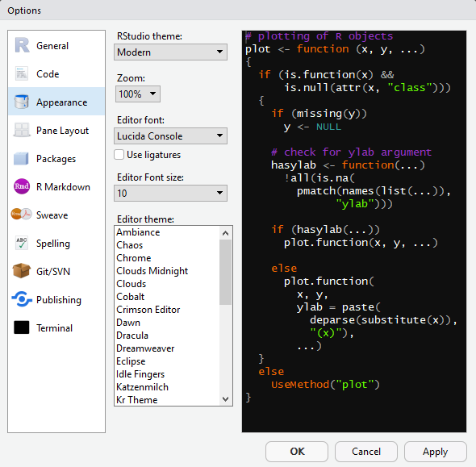Go to Packages options
The height and width of the screenshot is (467, 476).
(56, 158)
